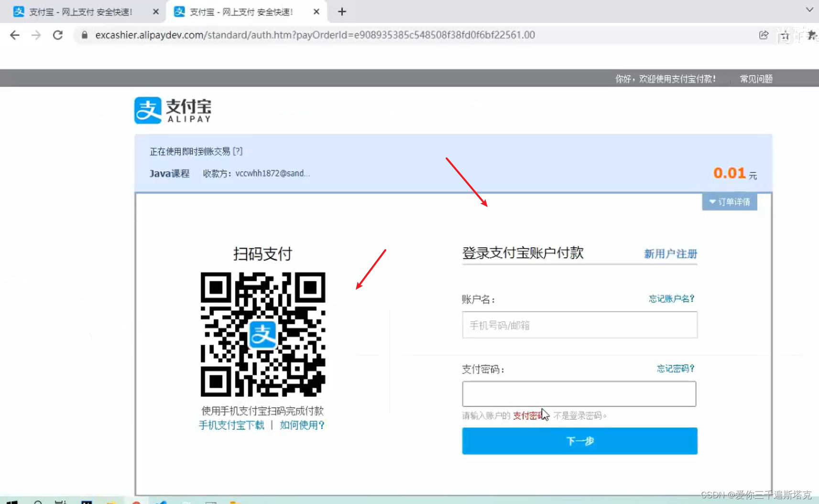View site security lock icon
Viewport: 819px width, 504px height.
[85, 35]
